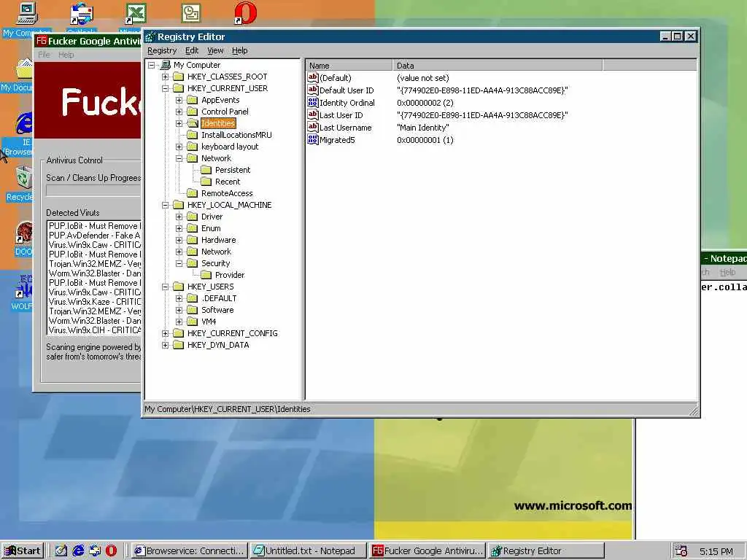747x560 pixels.
Task: Expand the keyboard layout key
Action: (x=179, y=147)
